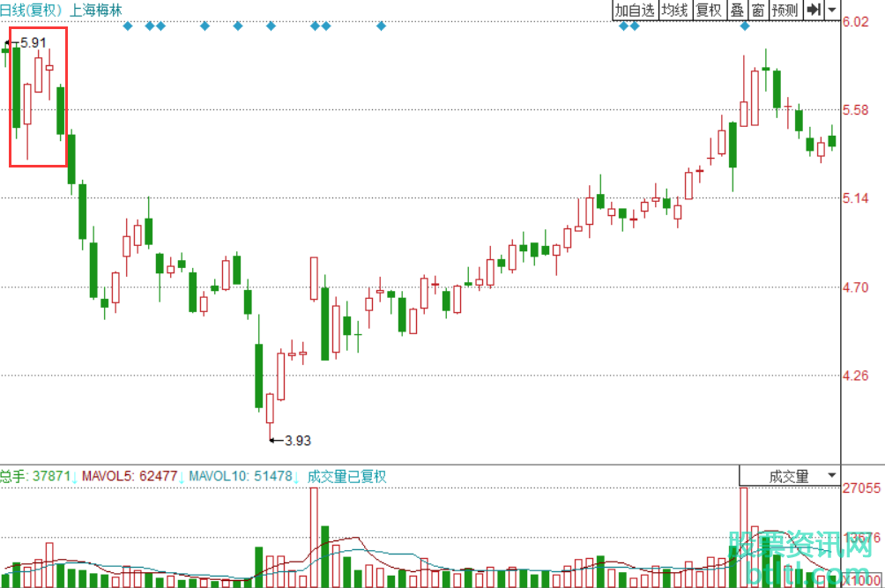Image resolution: width=885 pixels, height=588 pixels.
Task: Click the MAVOL5: 62477 readout
Action: [130, 476]
